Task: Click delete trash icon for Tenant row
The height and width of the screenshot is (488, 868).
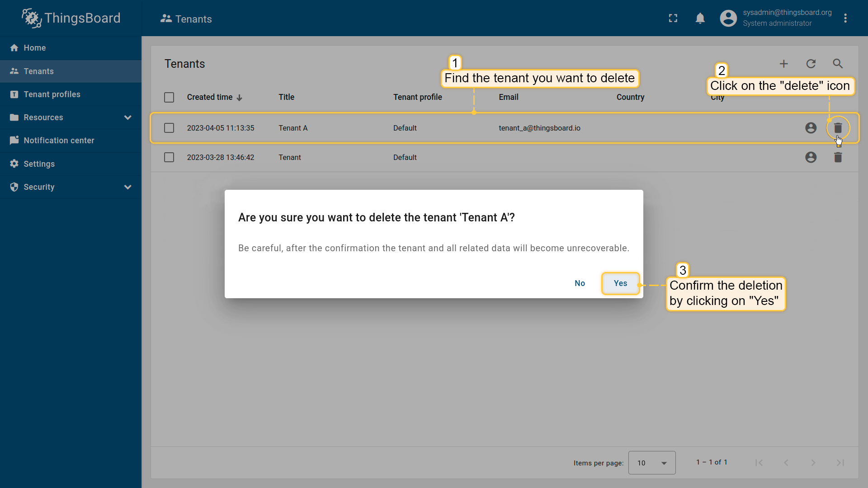Action: [838, 157]
